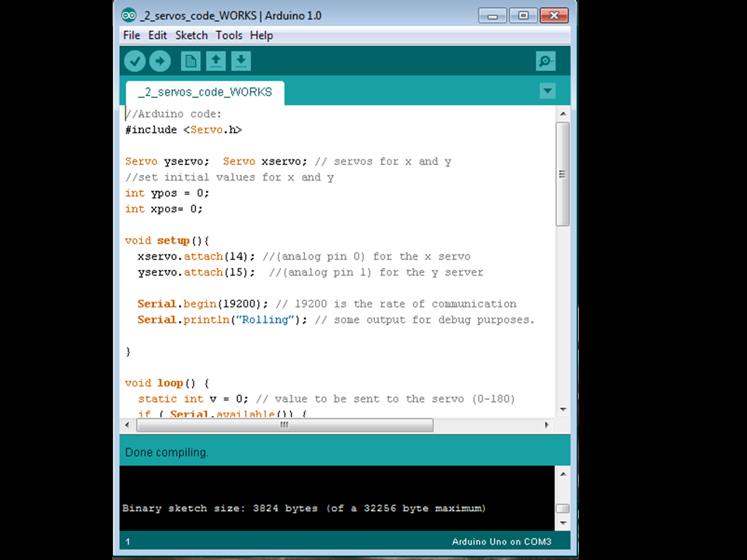The height and width of the screenshot is (560, 747).
Task: Click the Upload arrow button
Action: [160, 61]
